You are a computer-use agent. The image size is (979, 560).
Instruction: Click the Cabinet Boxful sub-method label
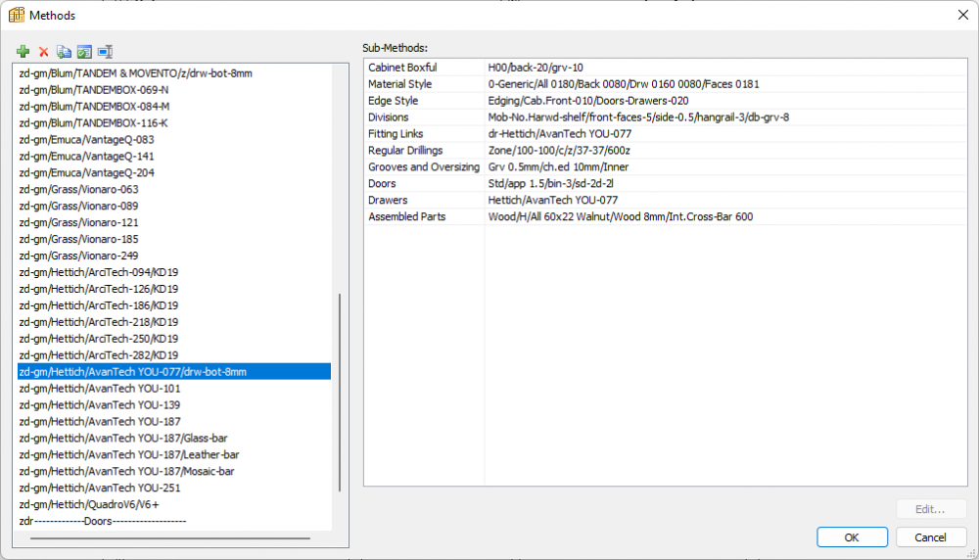(x=402, y=68)
